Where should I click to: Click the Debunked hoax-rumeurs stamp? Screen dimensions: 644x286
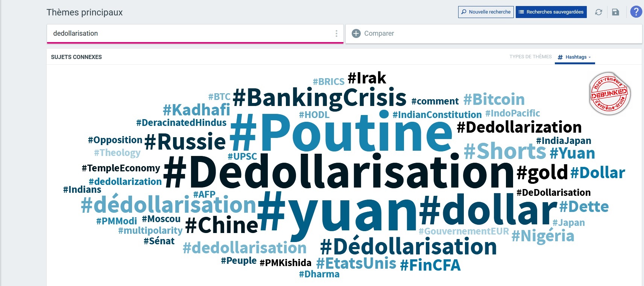(609, 94)
